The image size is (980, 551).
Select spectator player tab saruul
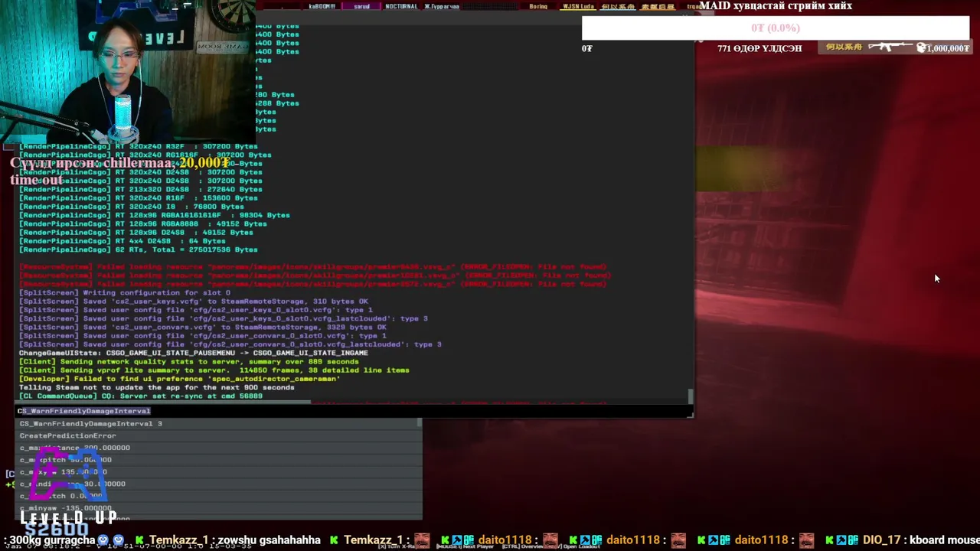[363, 6]
